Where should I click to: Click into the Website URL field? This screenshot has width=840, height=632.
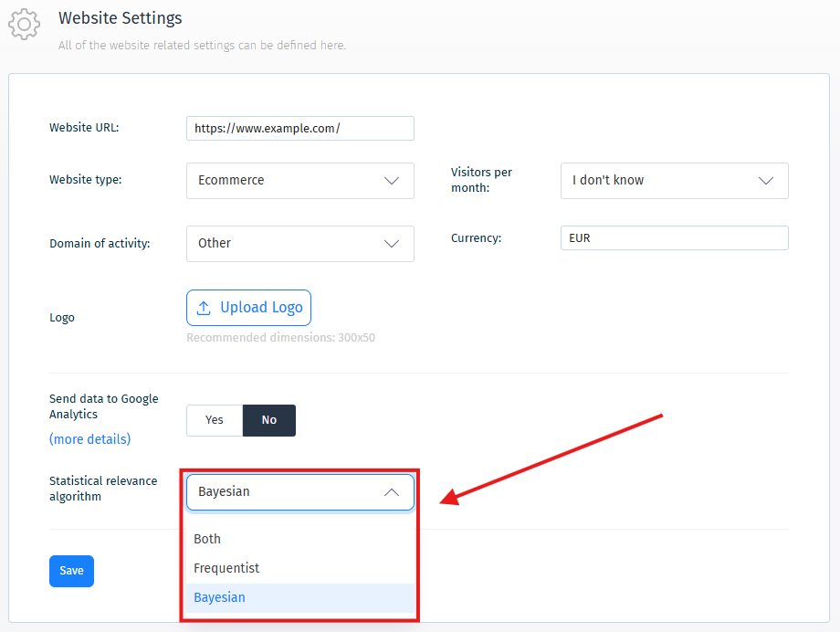299,129
